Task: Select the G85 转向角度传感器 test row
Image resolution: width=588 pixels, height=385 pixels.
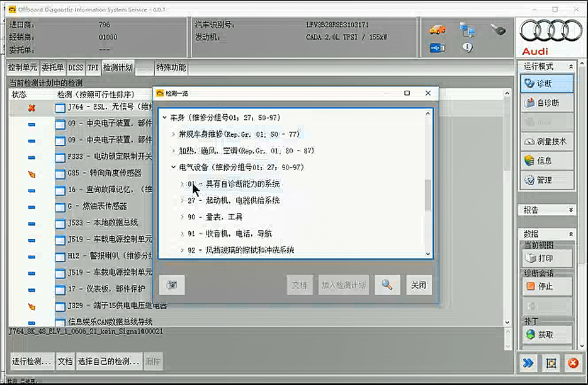Action: pyautogui.click(x=104, y=173)
